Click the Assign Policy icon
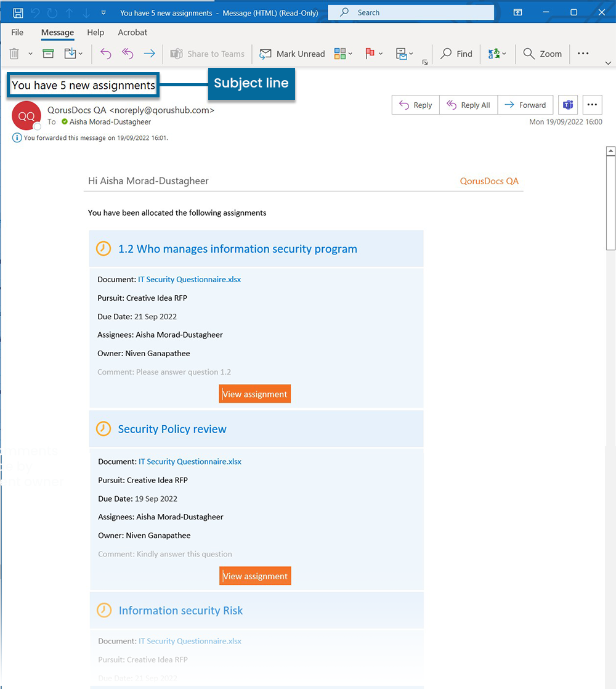Image resolution: width=616 pixels, height=689 pixels. 401,54
